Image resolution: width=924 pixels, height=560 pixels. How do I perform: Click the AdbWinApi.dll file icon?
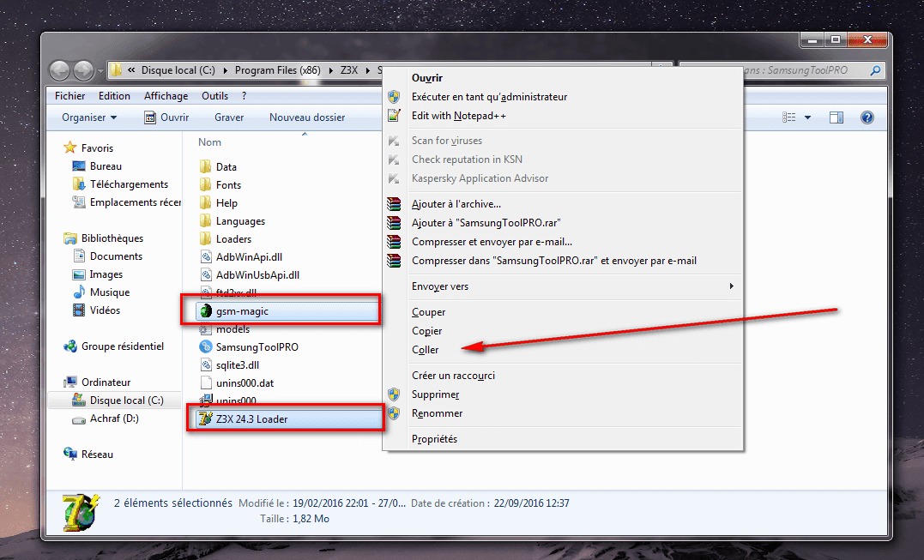click(x=206, y=256)
